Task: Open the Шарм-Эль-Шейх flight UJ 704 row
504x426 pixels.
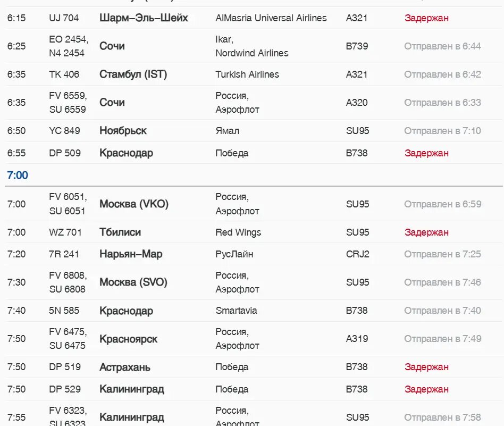Action: pos(254,18)
